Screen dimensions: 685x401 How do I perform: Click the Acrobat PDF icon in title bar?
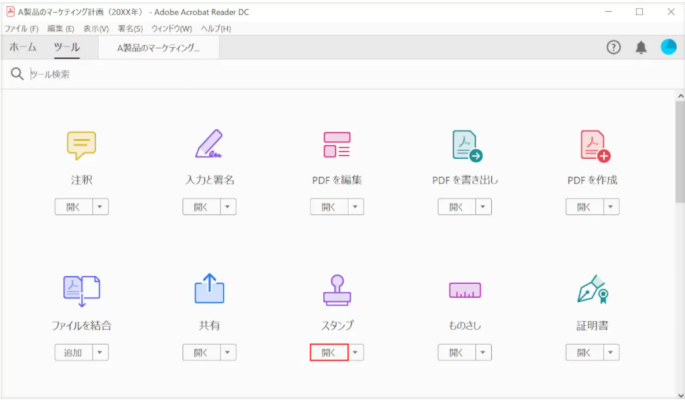pyautogui.click(x=10, y=12)
